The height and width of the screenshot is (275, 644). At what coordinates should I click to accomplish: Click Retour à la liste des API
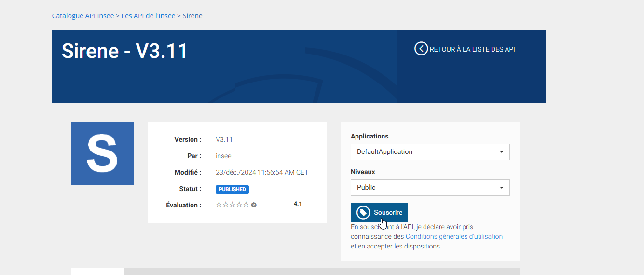472,49
